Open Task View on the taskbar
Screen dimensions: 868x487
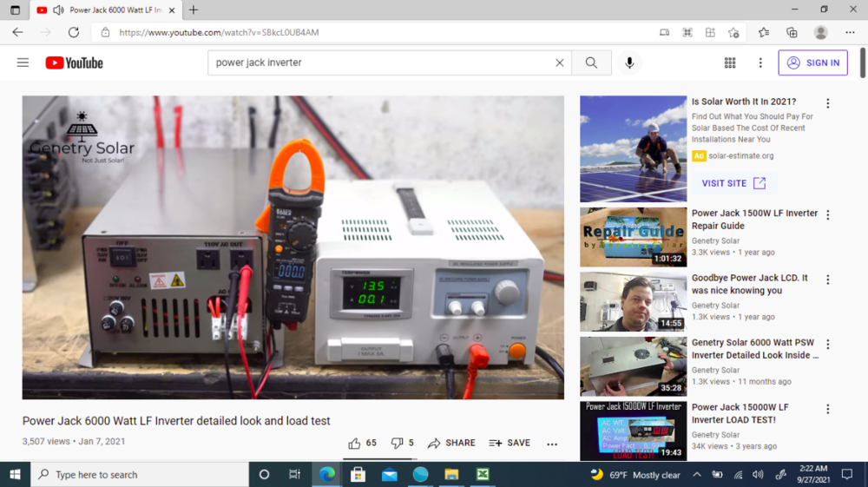tap(294, 474)
